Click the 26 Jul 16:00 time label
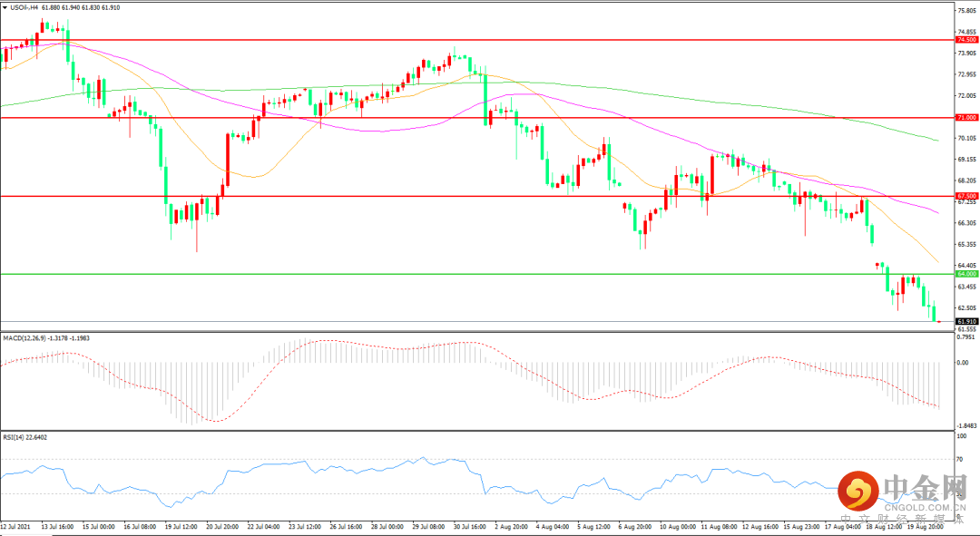The image size is (980, 536). (347, 527)
